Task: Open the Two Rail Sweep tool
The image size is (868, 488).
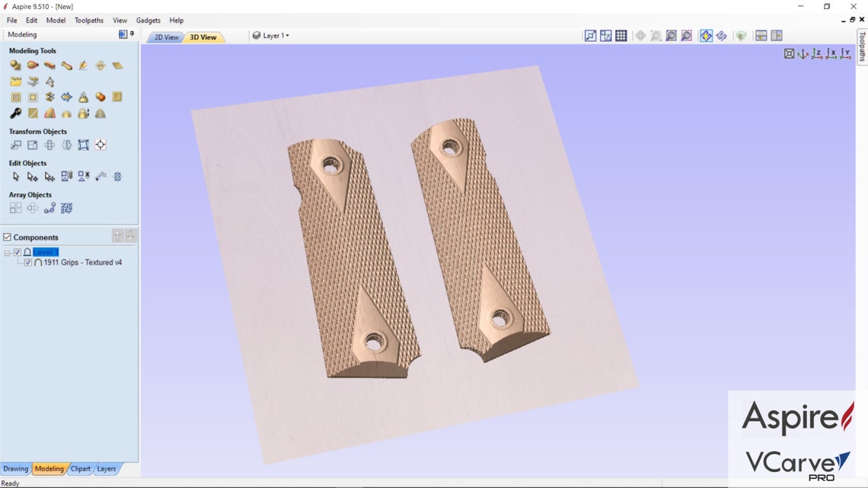Action: (x=32, y=65)
